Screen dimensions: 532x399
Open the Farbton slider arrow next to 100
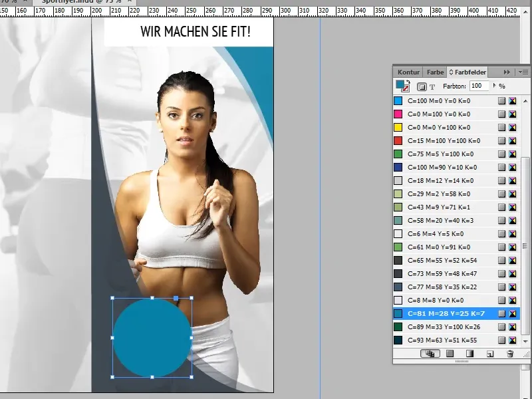pos(494,86)
